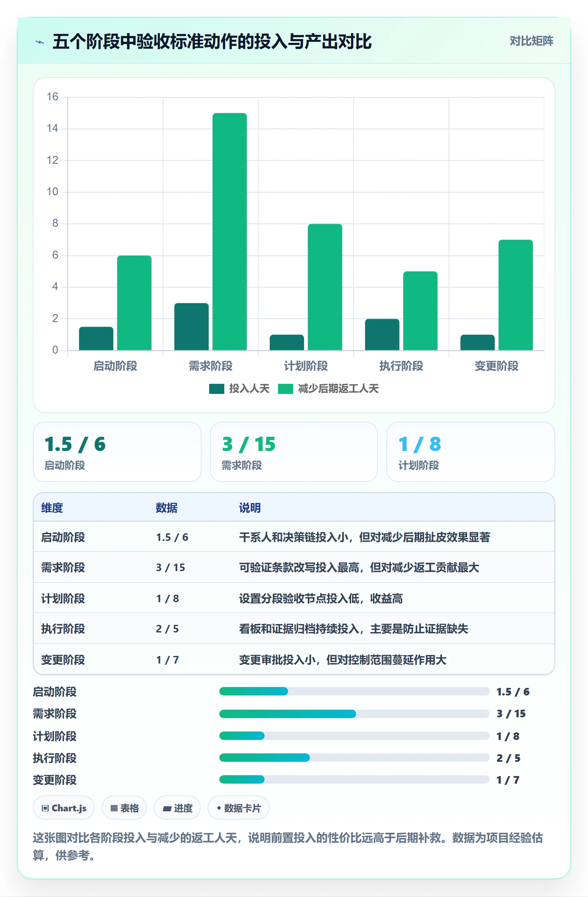Click the 计划阶段 x-axis label
Image resolution: width=588 pixels, height=897 pixels.
pyautogui.click(x=306, y=366)
